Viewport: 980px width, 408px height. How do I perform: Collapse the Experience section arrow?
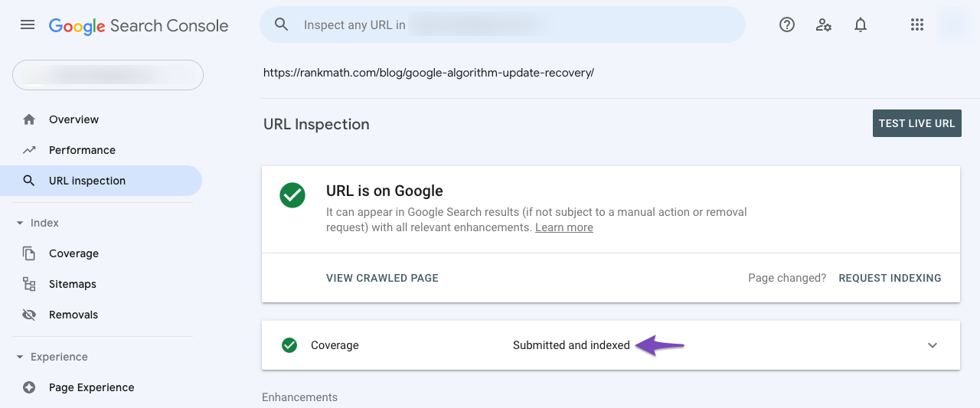click(x=20, y=357)
